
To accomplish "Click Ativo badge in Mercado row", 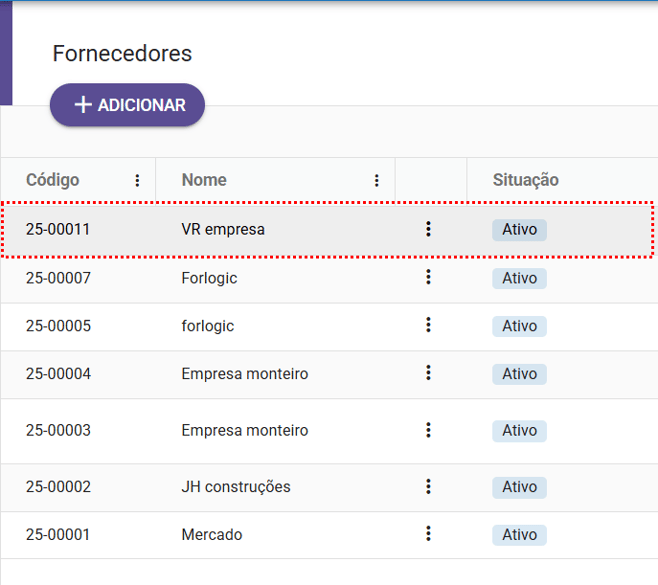I will 519,535.
